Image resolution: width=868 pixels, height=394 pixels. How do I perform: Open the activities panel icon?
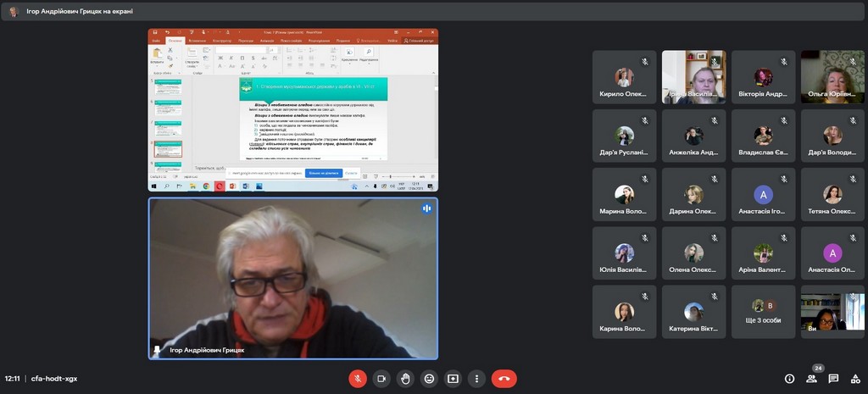854,379
